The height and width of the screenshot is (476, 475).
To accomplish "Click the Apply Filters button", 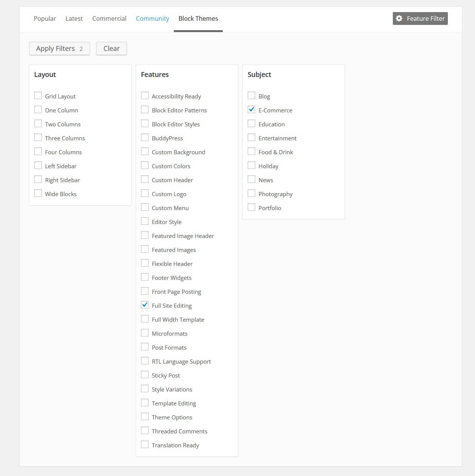I will 59,48.
